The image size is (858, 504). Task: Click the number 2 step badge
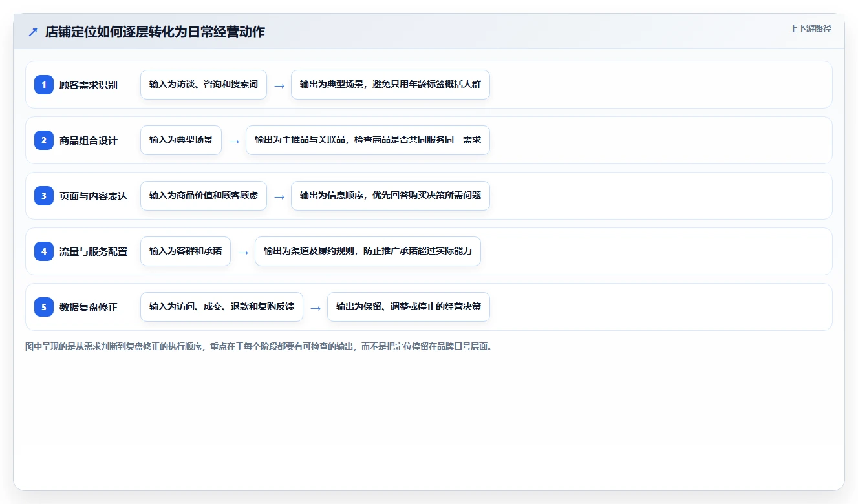(44, 140)
